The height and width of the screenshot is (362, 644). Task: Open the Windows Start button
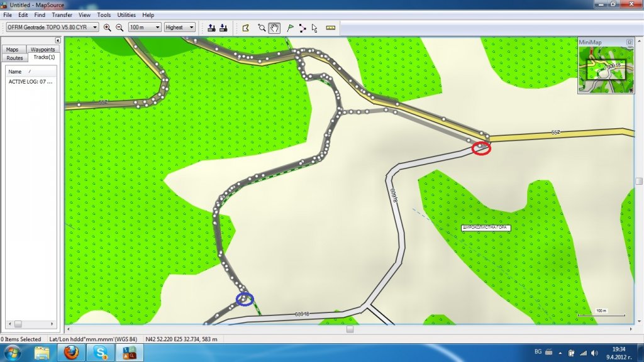tap(12, 353)
